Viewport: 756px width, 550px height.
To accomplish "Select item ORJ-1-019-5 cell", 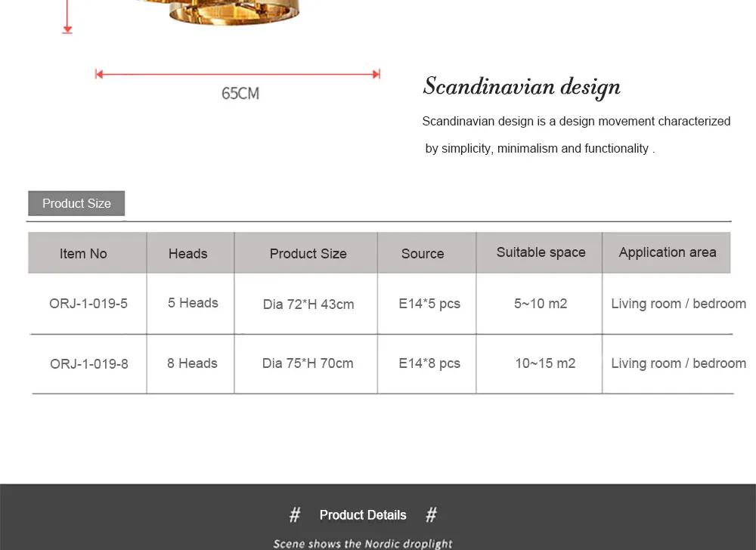I will (x=88, y=304).
